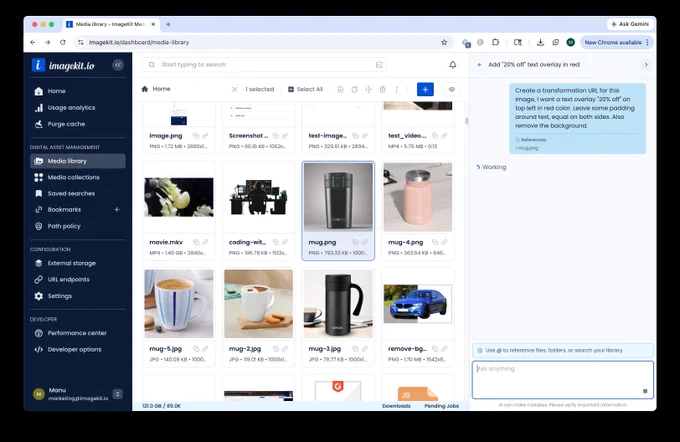Expand the Manu account switcher
Image resolution: width=680 pixels, height=442 pixels.
118,394
